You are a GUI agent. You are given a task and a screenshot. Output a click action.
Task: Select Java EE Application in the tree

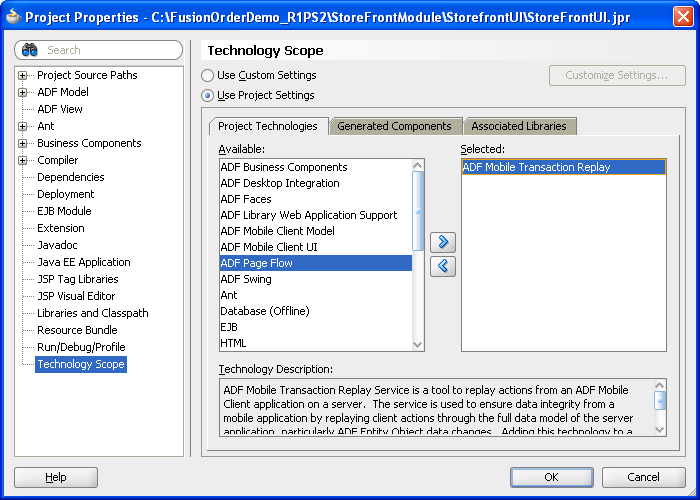coord(84,262)
